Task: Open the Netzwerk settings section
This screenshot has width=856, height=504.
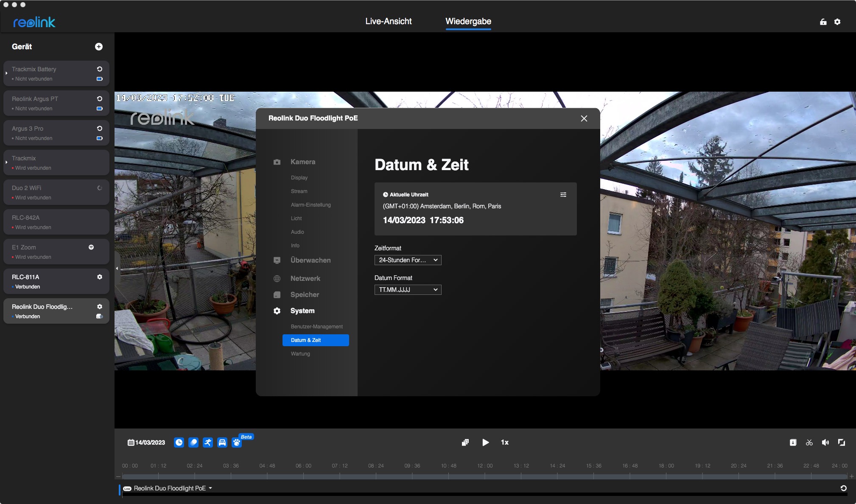Action: click(x=305, y=279)
